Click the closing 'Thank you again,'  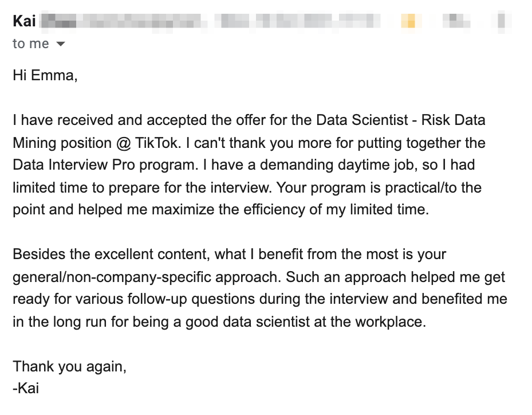coord(69,366)
